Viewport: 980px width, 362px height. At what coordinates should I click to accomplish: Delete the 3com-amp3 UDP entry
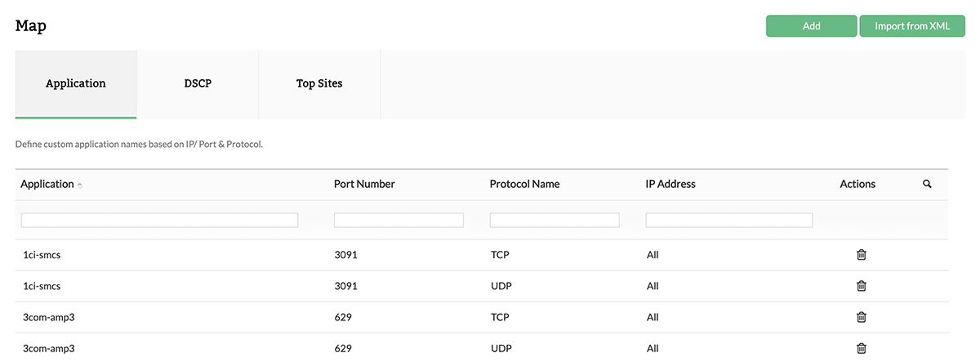tap(861, 348)
